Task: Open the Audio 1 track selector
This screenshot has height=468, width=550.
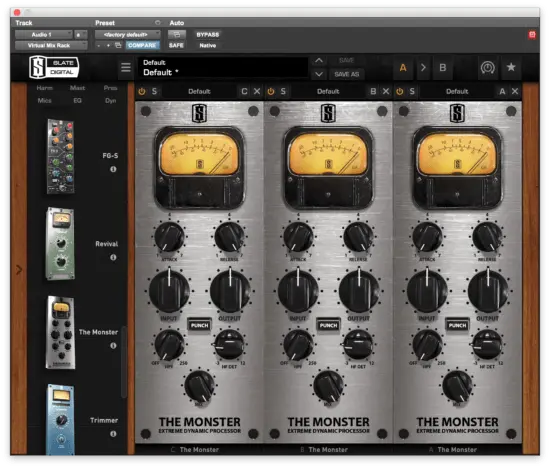Action: point(43,34)
